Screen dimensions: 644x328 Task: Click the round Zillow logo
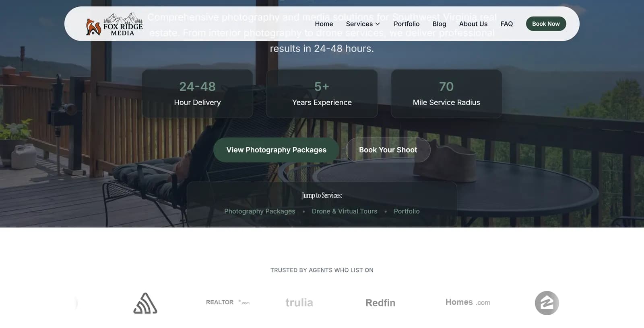click(x=547, y=303)
